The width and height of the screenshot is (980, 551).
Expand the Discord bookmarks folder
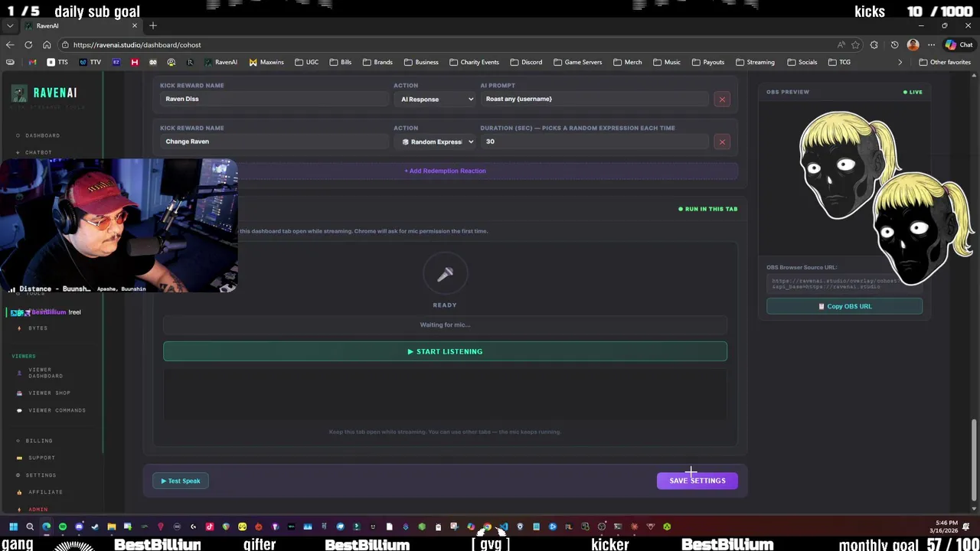(526, 62)
